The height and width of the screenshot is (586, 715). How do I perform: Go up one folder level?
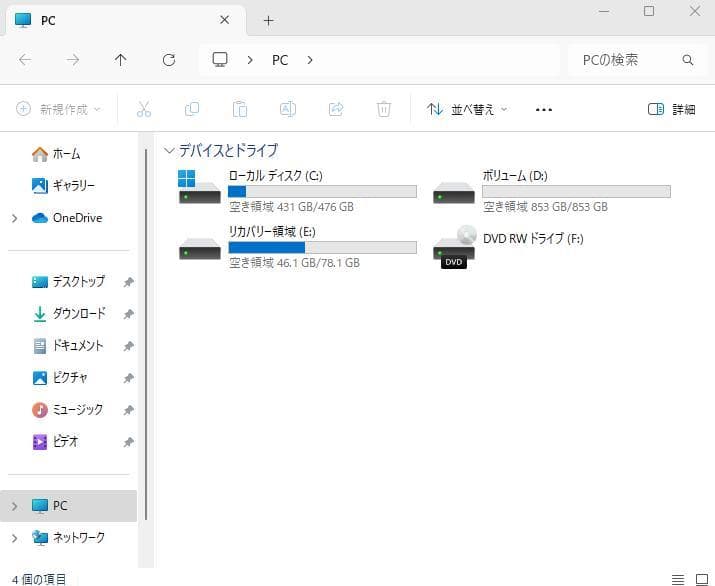point(120,59)
